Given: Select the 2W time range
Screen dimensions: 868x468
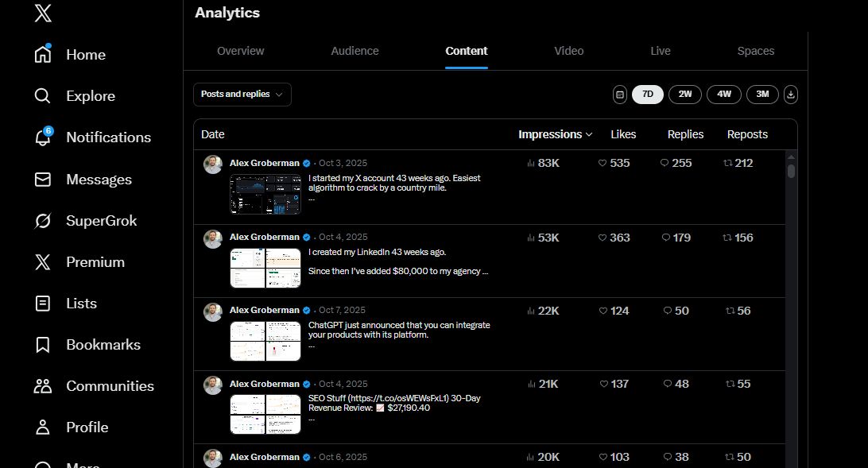Looking at the screenshot, I should [x=684, y=95].
